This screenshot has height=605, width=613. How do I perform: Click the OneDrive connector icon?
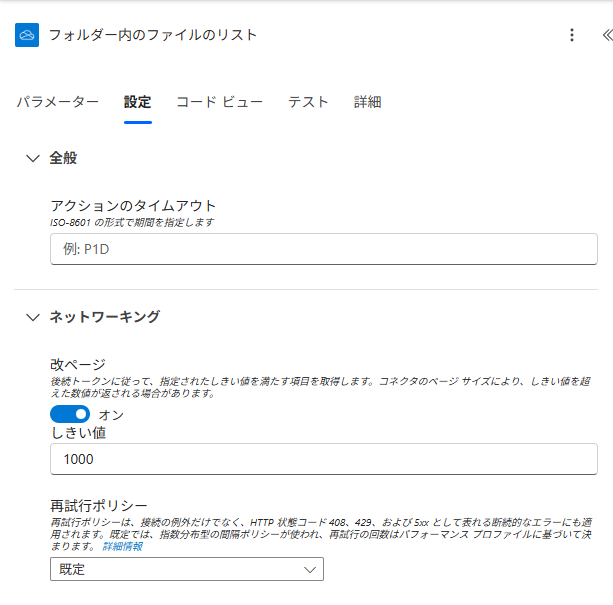[x=27, y=35]
